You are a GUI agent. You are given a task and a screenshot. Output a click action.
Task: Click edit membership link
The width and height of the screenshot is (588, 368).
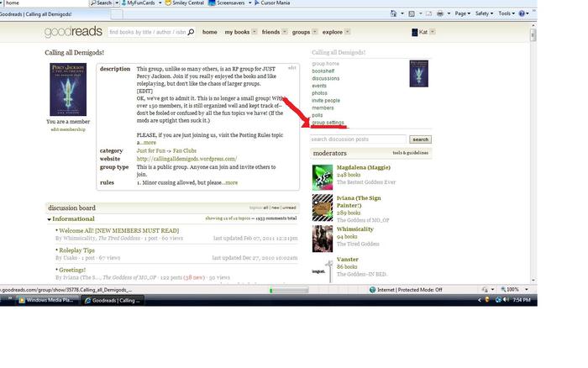[x=68, y=129]
